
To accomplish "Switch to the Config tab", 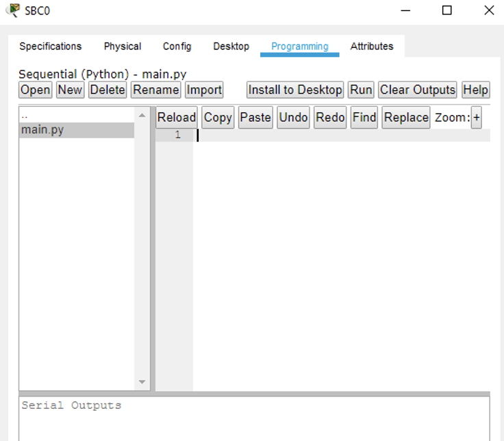I will 177,47.
